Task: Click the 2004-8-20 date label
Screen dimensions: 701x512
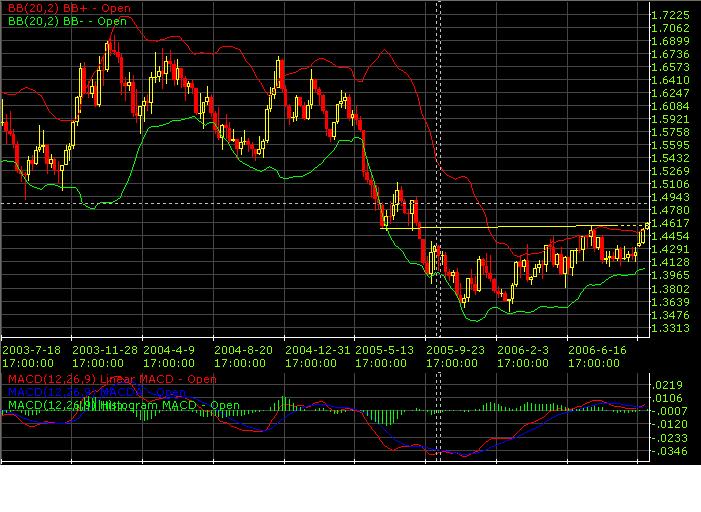Action: 243,350
